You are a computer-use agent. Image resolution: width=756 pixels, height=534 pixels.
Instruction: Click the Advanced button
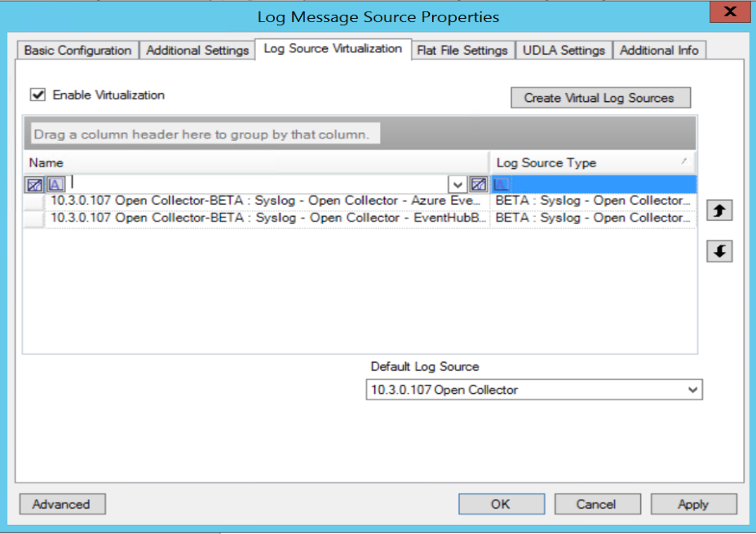(x=61, y=504)
